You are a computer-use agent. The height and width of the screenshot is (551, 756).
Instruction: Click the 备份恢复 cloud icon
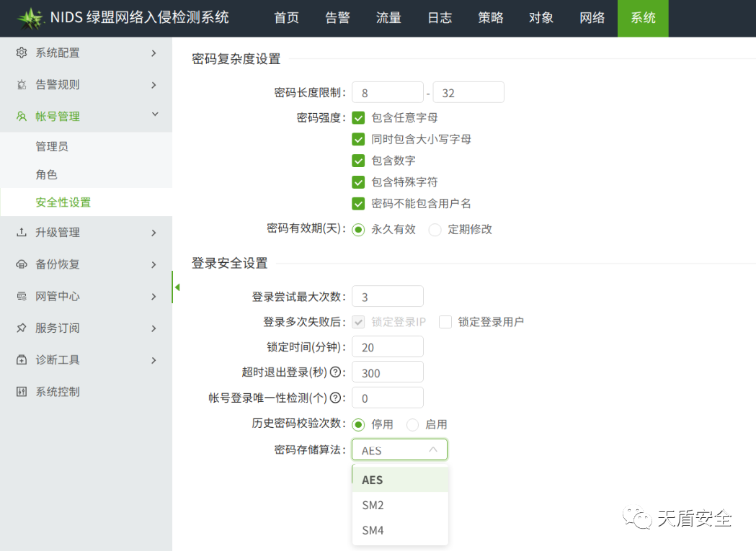coord(22,264)
